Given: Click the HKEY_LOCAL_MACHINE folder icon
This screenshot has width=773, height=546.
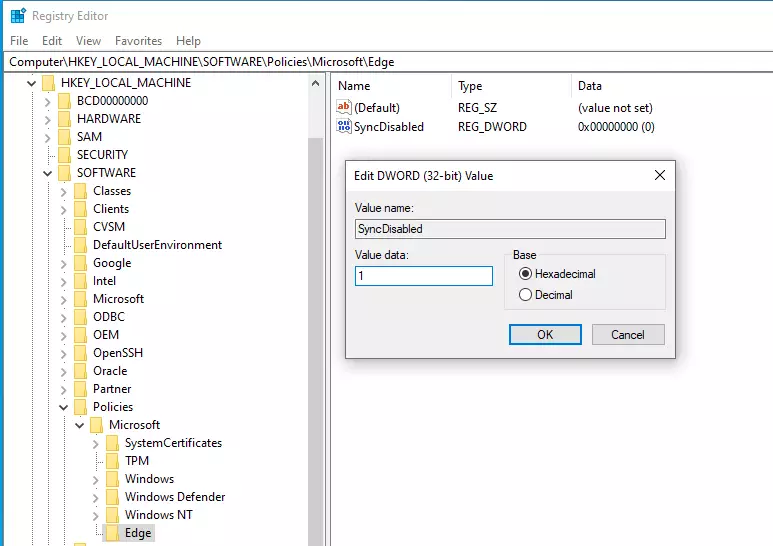Looking at the screenshot, I should [x=48, y=83].
